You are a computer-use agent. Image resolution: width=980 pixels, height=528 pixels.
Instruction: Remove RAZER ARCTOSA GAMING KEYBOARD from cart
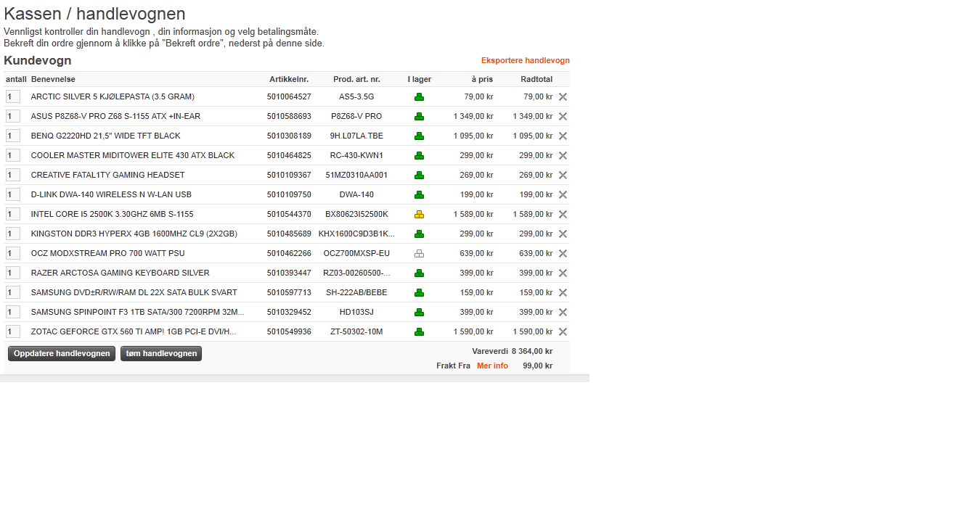tap(563, 273)
